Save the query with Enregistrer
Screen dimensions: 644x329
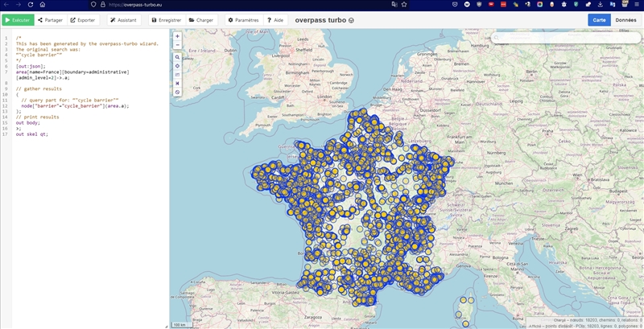click(167, 19)
